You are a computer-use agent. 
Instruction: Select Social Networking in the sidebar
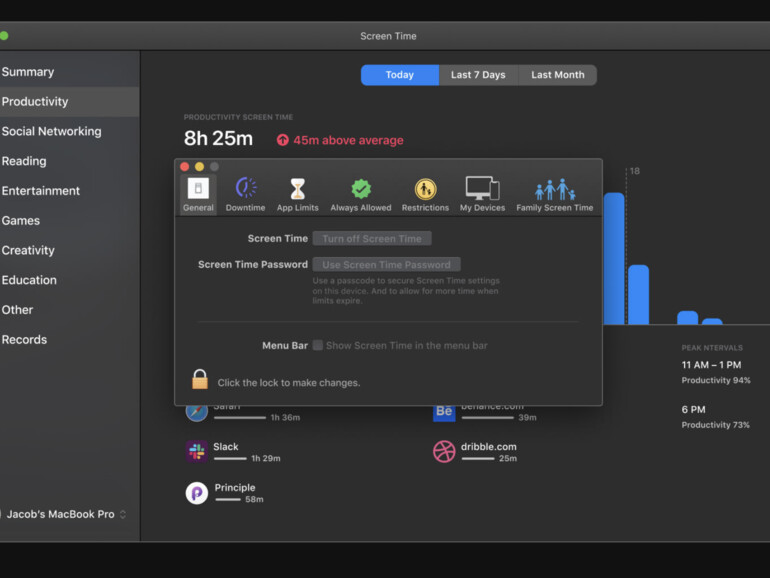coord(69,132)
